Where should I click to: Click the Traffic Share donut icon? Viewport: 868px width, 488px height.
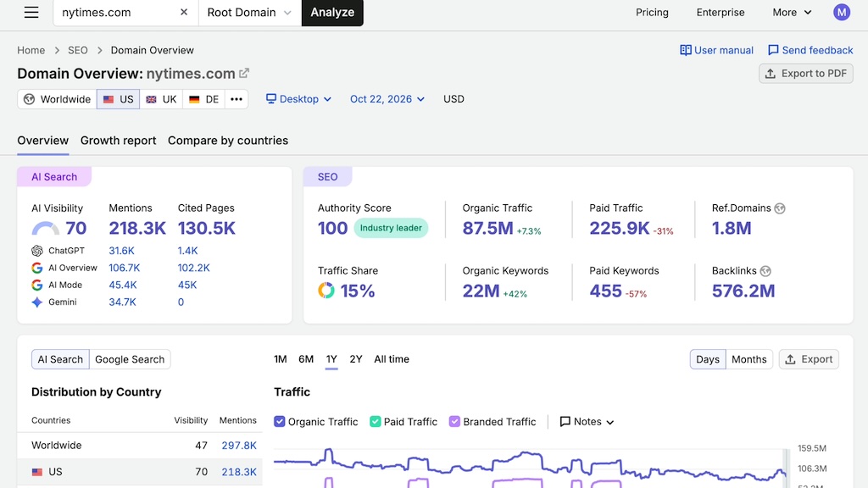coord(326,291)
